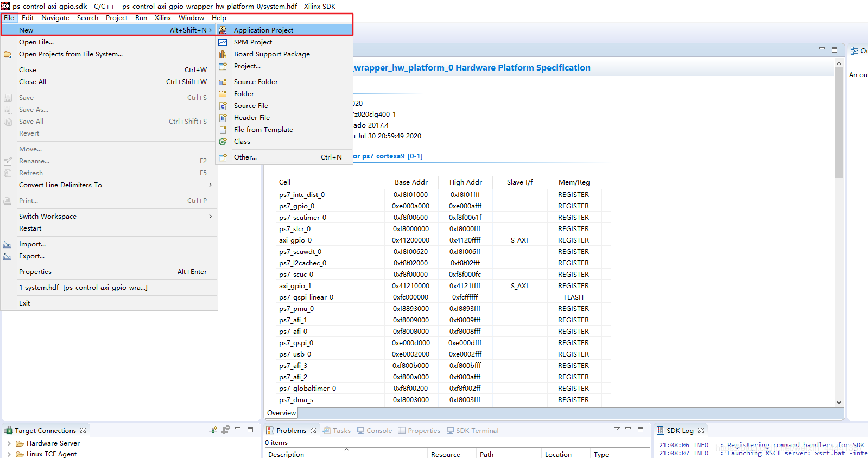The image size is (868, 458).
Task: Close the SDK Log tab
Action: [701, 430]
